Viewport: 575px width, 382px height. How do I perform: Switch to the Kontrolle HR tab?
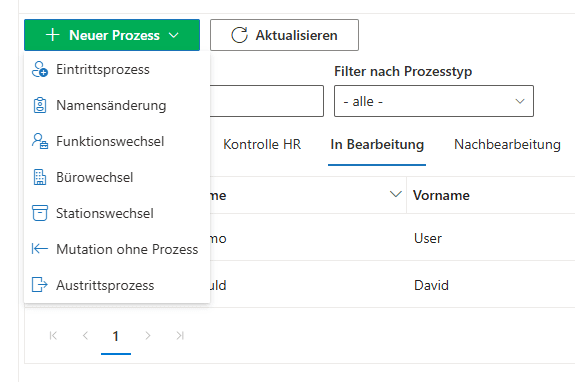(x=262, y=144)
